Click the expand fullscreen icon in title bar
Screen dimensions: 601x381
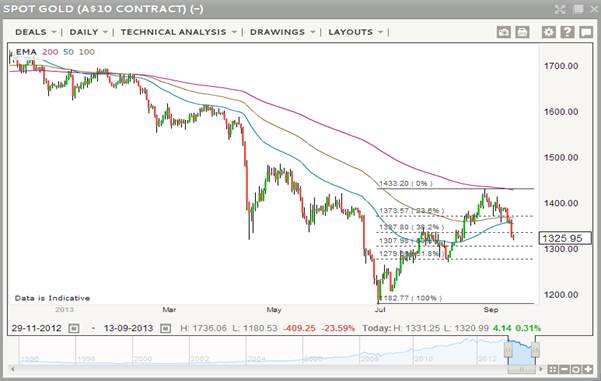pos(560,9)
